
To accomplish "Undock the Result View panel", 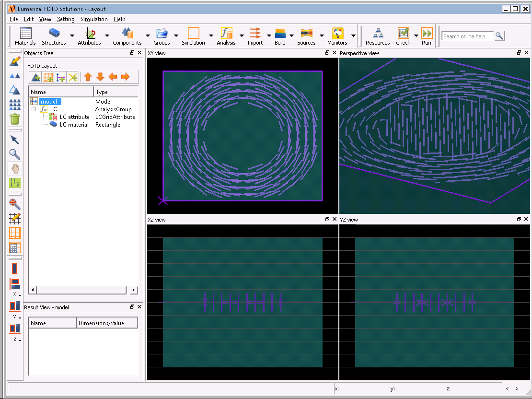I will (x=132, y=306).
